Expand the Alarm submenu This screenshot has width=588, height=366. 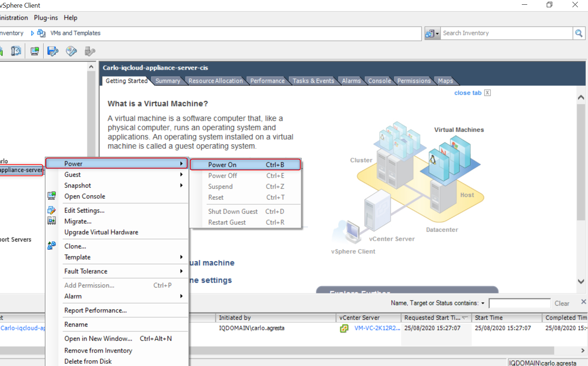[181, 296]
